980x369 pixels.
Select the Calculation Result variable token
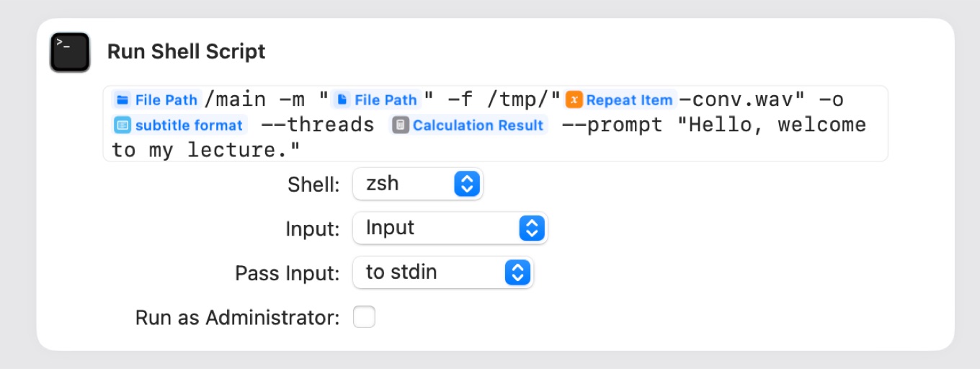(469, 125)
